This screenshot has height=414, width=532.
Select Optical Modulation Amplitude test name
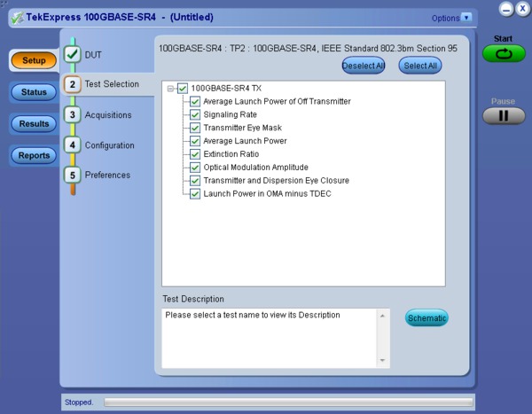coord(256,168)
